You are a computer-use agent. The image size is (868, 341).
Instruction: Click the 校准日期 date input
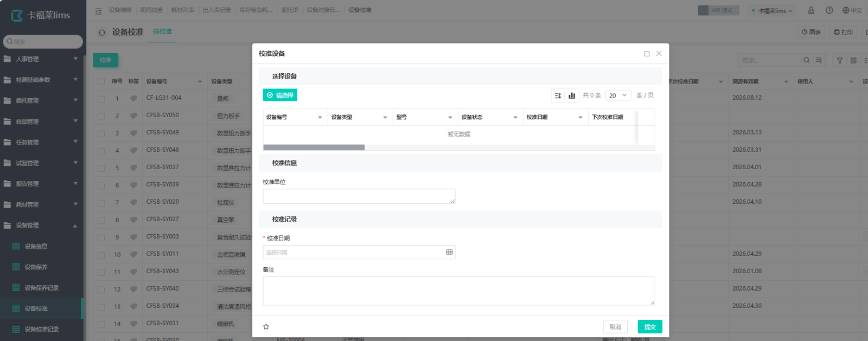point(359,252)
